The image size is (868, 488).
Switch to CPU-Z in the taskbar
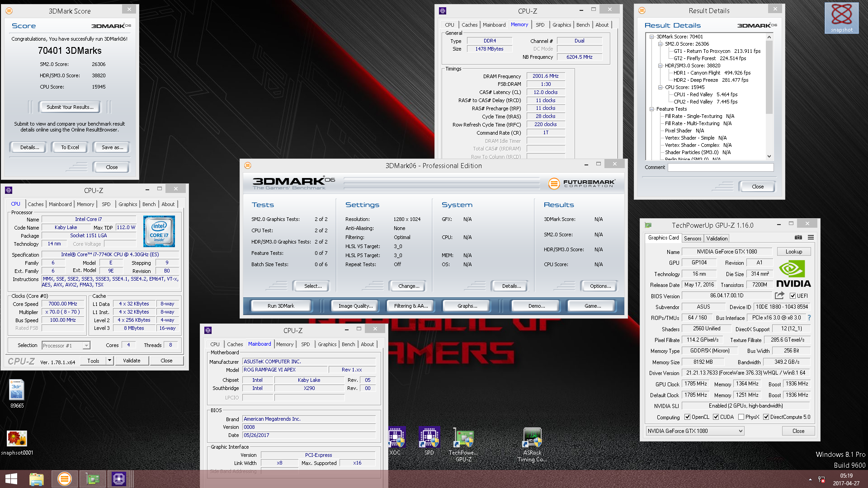119,479
